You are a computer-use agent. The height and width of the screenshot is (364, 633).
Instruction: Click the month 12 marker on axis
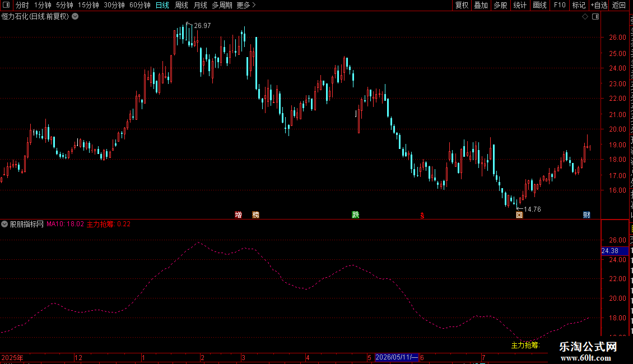[x=78, y=357]
